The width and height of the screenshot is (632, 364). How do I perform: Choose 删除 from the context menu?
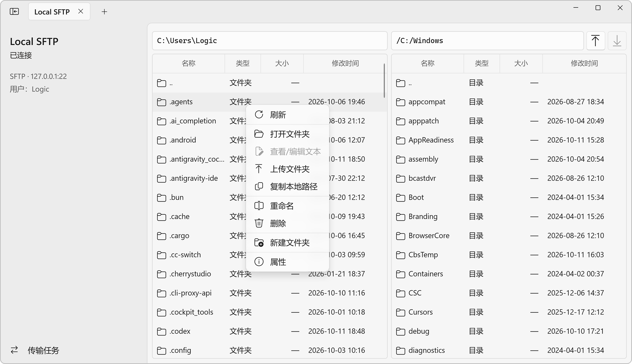[x=287, y=223]
